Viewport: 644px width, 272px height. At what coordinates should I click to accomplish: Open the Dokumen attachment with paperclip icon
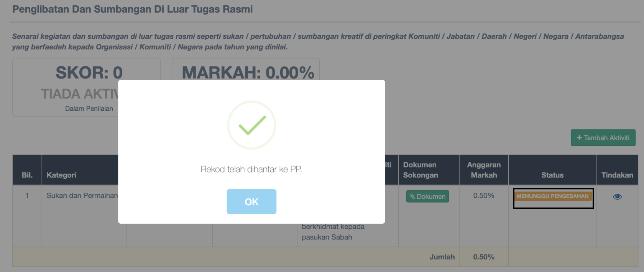tap(427, 197)
